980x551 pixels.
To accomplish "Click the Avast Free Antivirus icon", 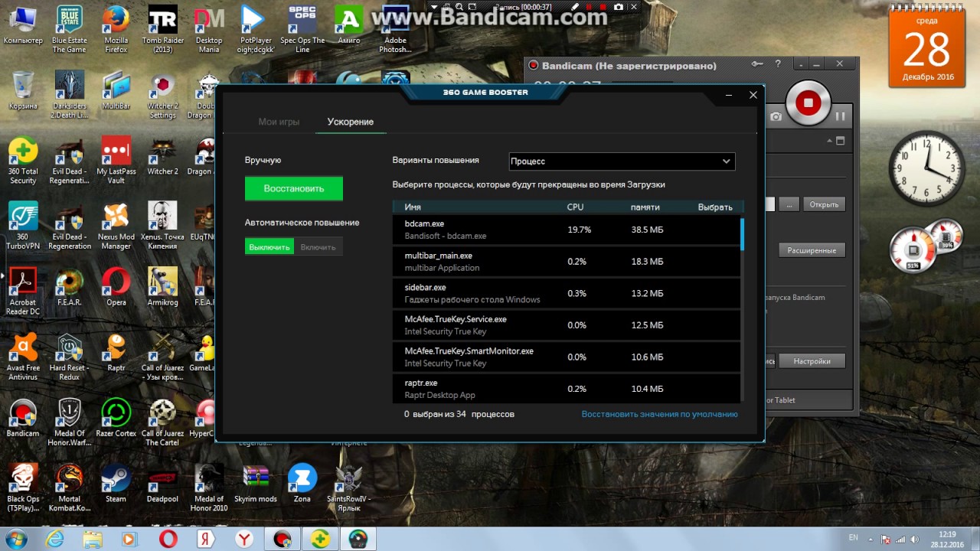I will coord(23,357).
